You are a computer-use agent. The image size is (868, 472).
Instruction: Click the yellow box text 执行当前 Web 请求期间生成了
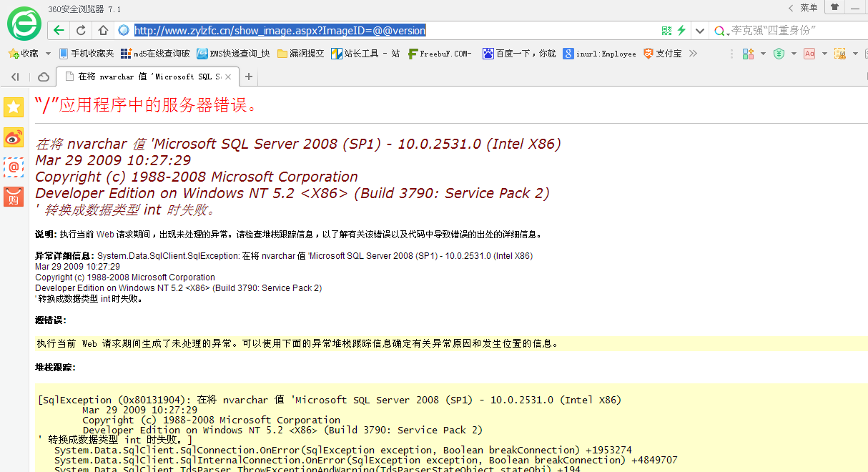297,343
